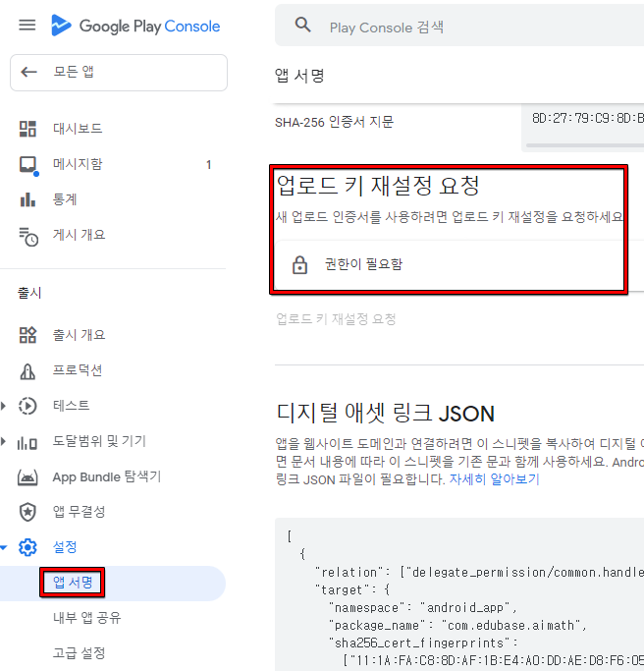Click the 프로덕션 rocket icon

pyautogui.click(x=27, y=371)
